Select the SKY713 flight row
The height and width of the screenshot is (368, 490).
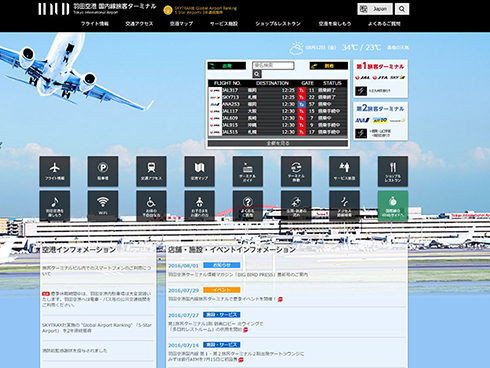(x=278, y=97)
